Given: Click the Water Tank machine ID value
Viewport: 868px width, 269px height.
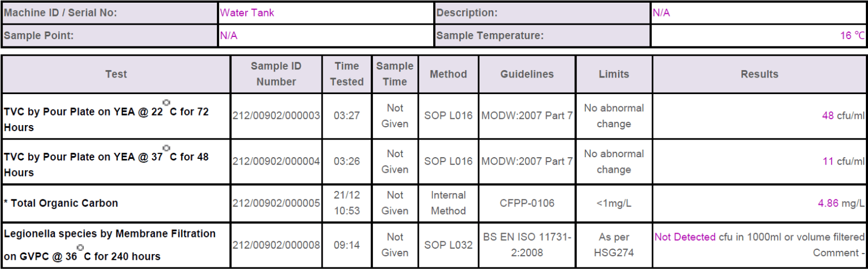Looking at the screenshot, I should coord(247,13).
